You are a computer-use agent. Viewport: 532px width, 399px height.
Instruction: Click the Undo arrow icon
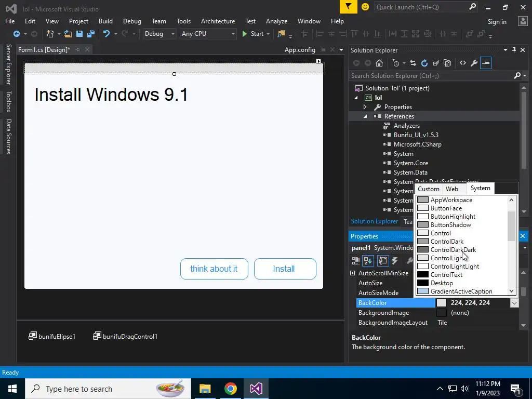pyautogui.click(x=107, y=34)
